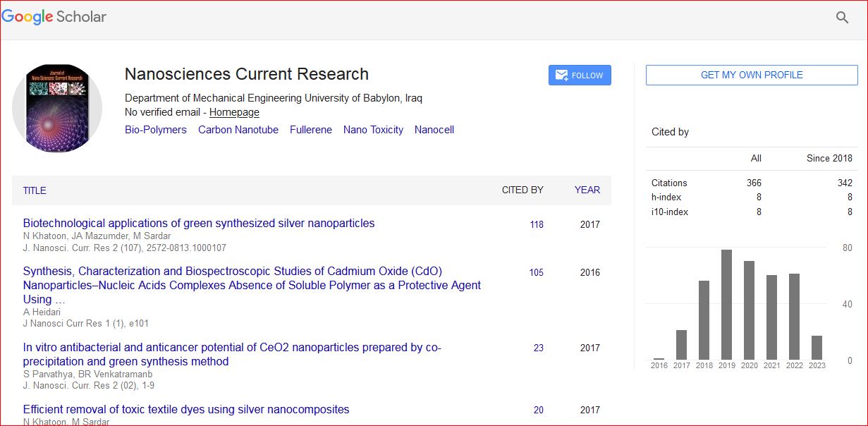
Task: Open the CeO2 nanoparticles antibacterial article
Action: coord(232,354)
